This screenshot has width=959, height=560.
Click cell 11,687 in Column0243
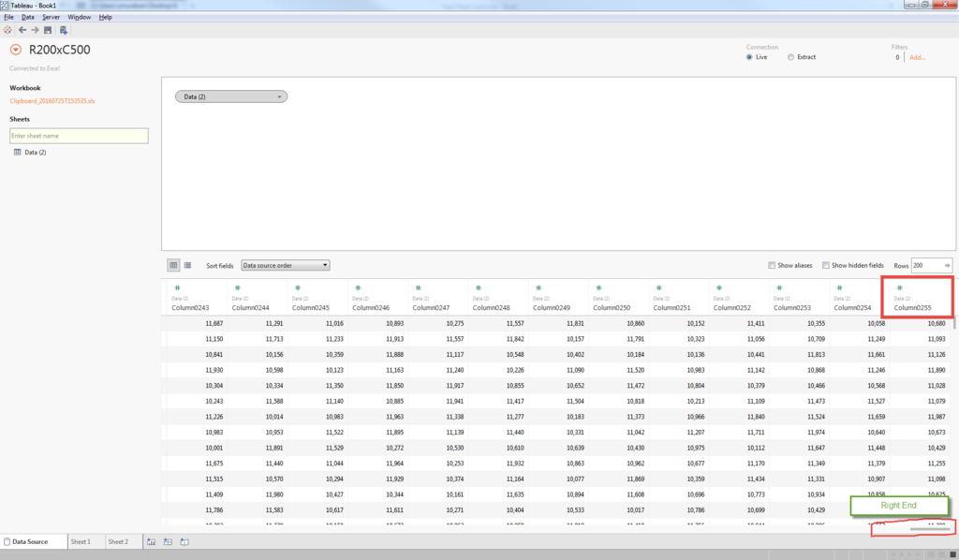click(x=214, y=323)
